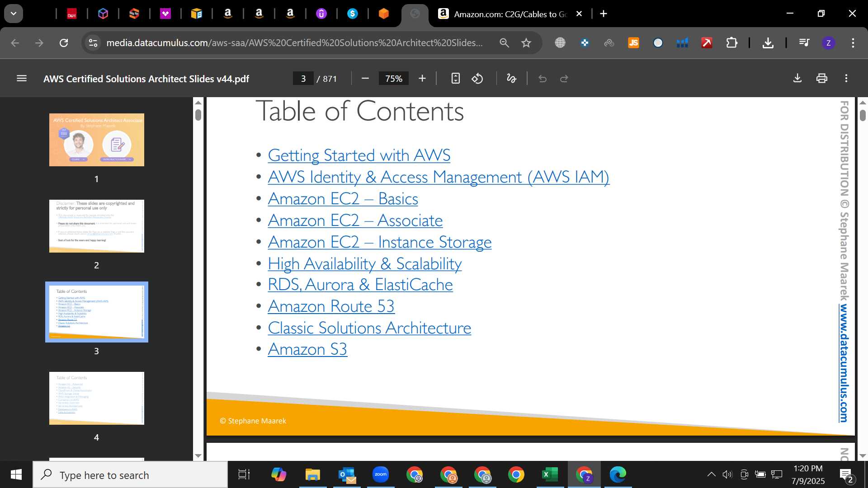Click the www.datacumulus.com vertical link
This screenshot has width=868, height=488.
(x=844, y=363)
